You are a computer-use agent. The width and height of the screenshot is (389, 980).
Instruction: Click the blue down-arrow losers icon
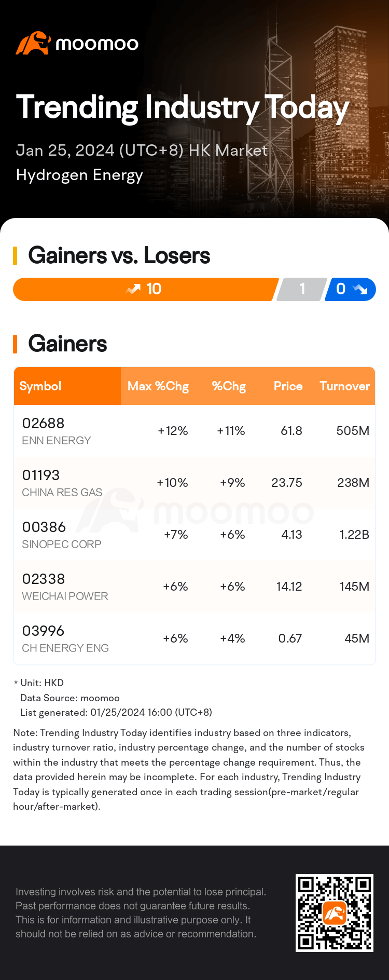[359, 289]
